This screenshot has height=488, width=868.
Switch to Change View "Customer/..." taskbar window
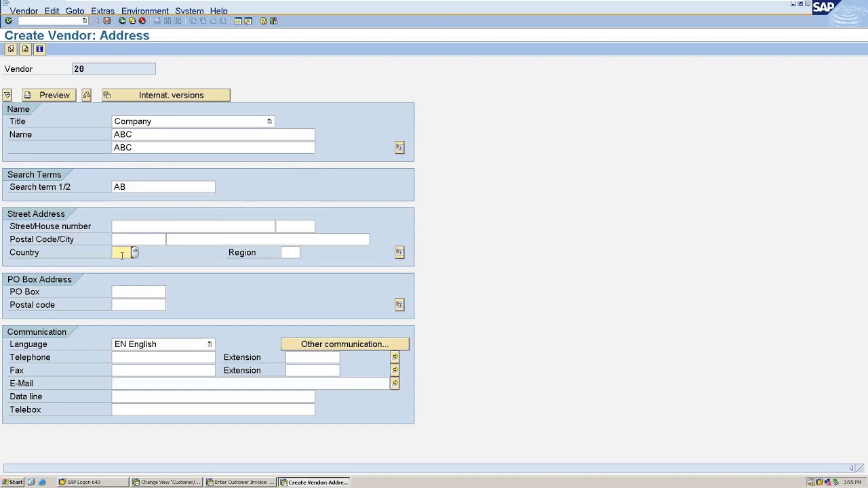pyautogui.click(x=166, y=482)
